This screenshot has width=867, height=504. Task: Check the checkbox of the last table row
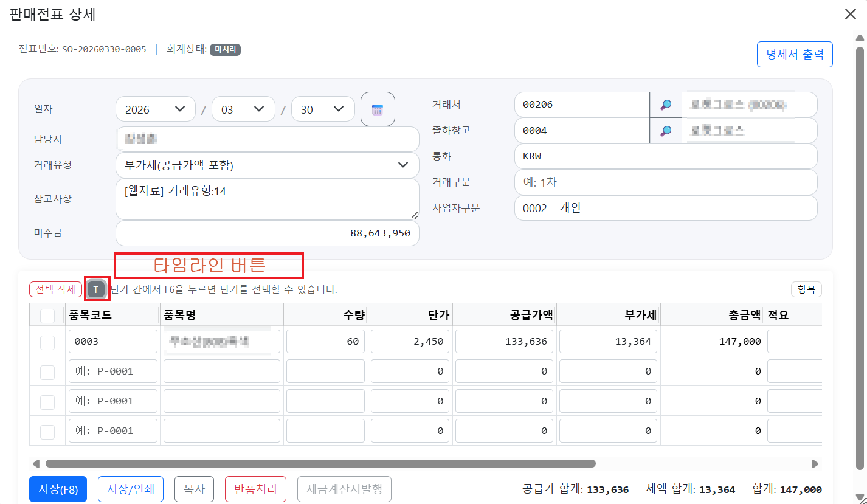click(47, 431)
